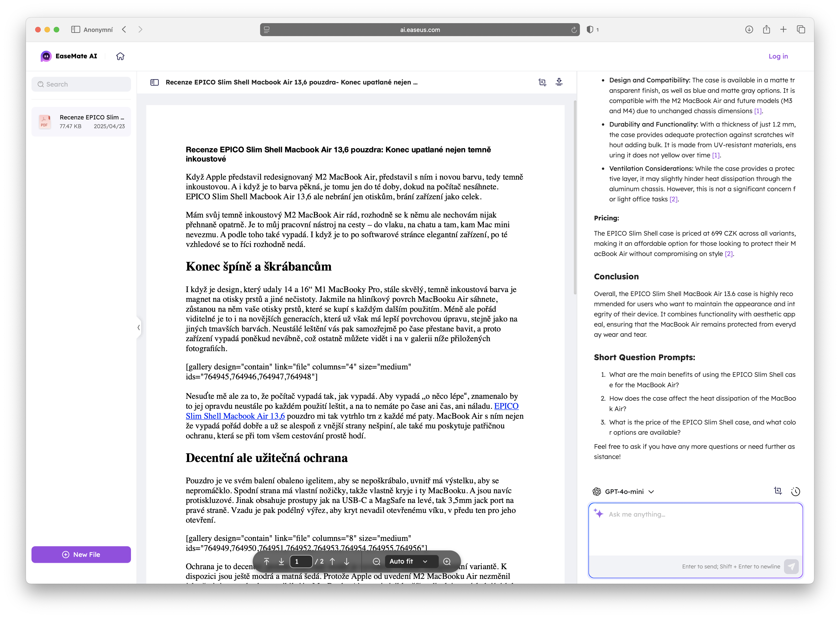The height and width of the screenshot is (618, 840).
Task: Click the screenshot crop icon in PDF header
Action: pyautogui.click(x=542, y=82)
